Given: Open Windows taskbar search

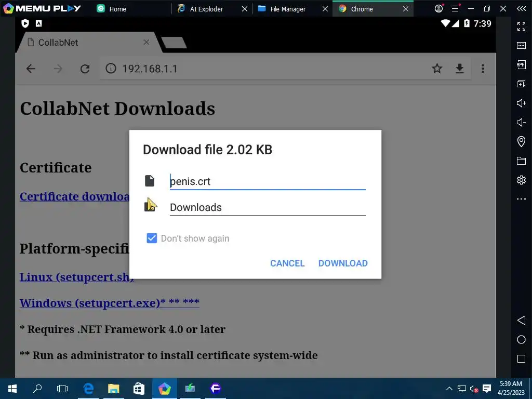Looking at the screenshot, I should 37,389.
